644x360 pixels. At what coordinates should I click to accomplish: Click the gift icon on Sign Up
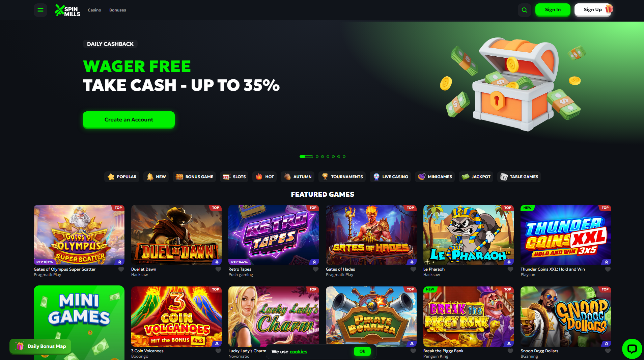609,8
